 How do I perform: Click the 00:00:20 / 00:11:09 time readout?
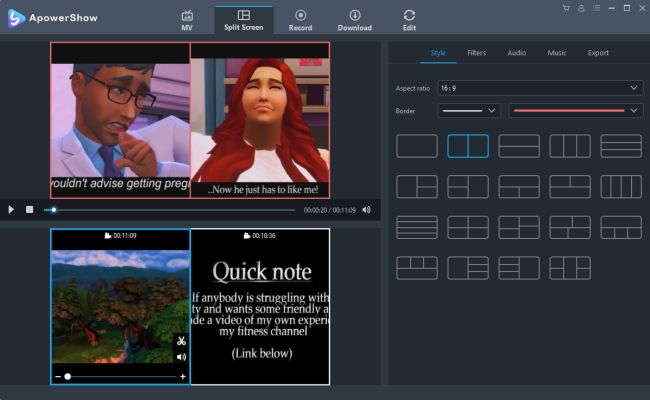pos(330,210)
